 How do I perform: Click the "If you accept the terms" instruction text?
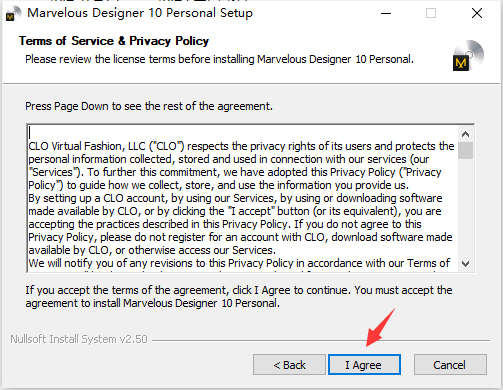[239, 296]
